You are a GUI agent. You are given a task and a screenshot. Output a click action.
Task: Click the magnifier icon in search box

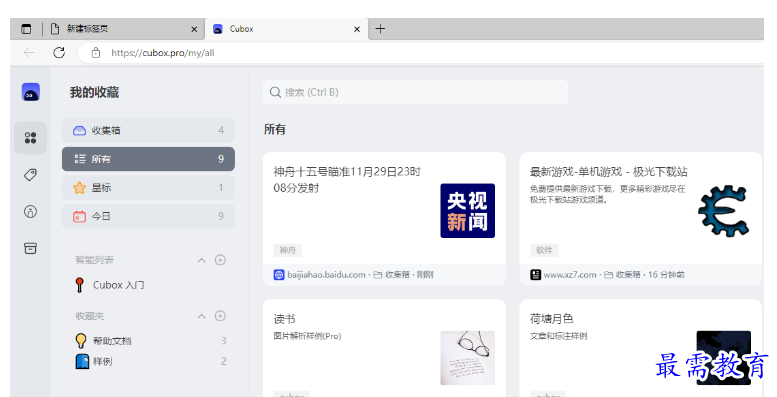click(275, 92)
